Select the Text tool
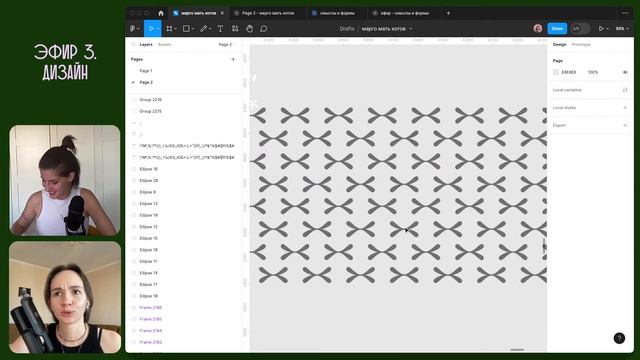The width and height of the screenshot is (640, 360). pos(220,29)
